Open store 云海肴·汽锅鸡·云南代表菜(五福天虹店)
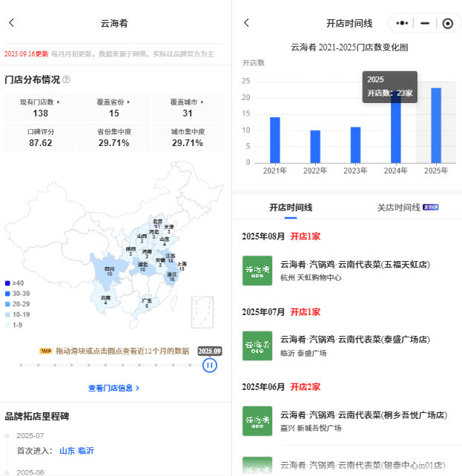Viewport: 462px width, 476px height. pyautogui.click(x=355, y=265)
